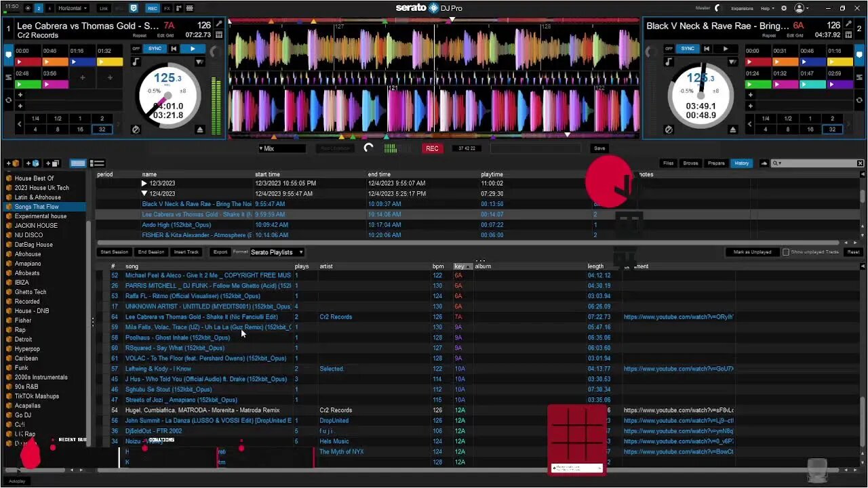Open deck 2 tempo range dropdown arrow
This screenshot has width=868, height=488.
732,62
